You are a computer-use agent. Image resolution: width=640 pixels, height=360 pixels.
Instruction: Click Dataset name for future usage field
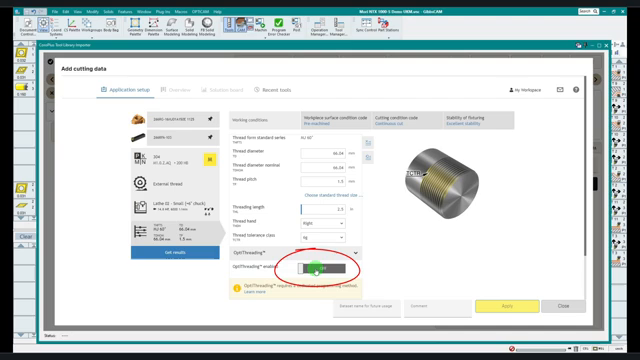[367, 309]
